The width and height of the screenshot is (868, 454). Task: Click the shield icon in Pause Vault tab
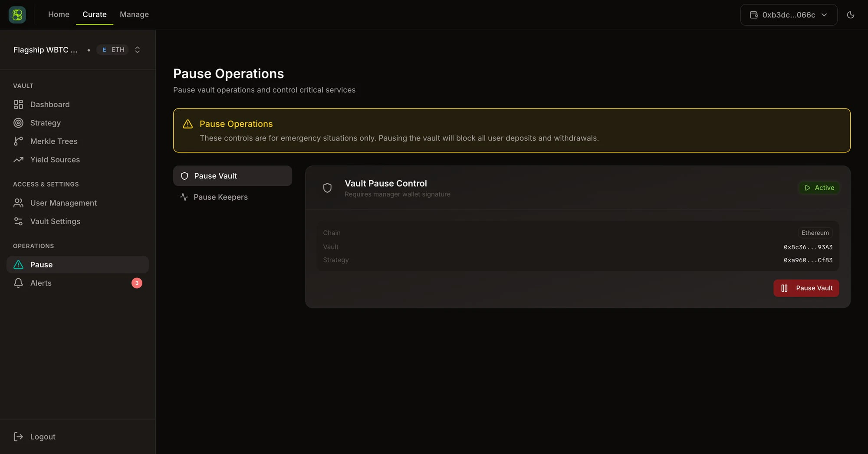pyautogui.click(x=184, y=176)
